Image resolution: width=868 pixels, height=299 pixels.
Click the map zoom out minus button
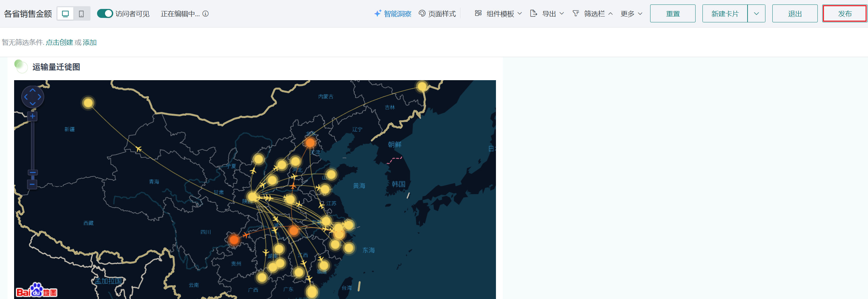coord(32,184)
